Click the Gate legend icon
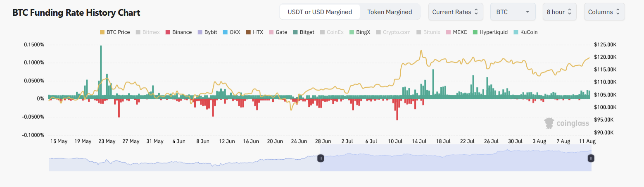The image size is (644, 187). [x=271, y=32]
